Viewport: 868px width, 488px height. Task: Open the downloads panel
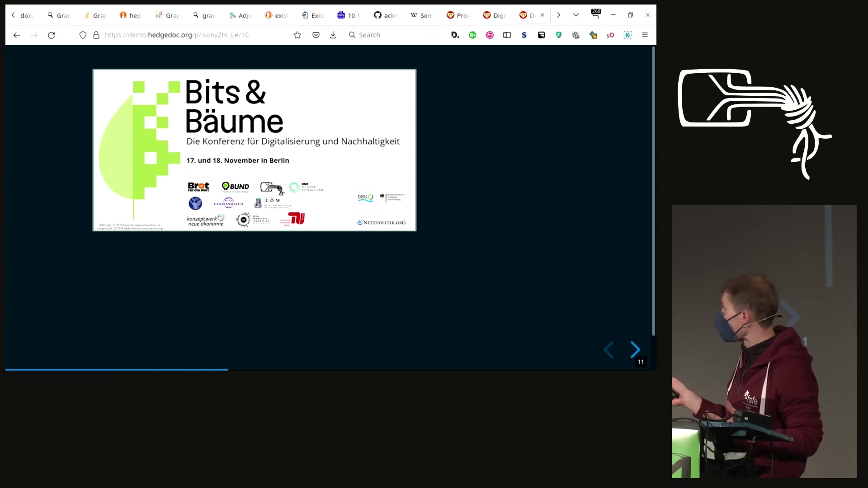(x=333, y=35)
